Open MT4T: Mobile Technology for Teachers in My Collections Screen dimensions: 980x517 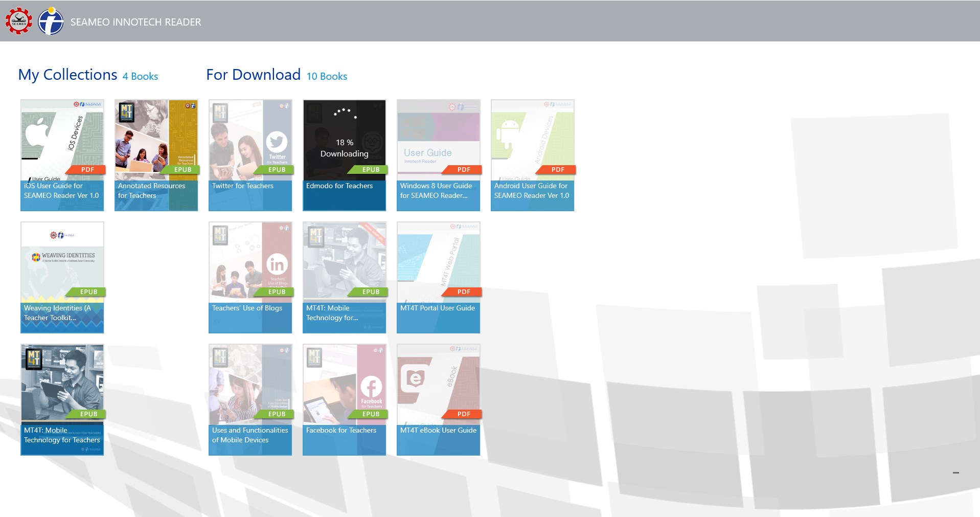pos(62,399)
